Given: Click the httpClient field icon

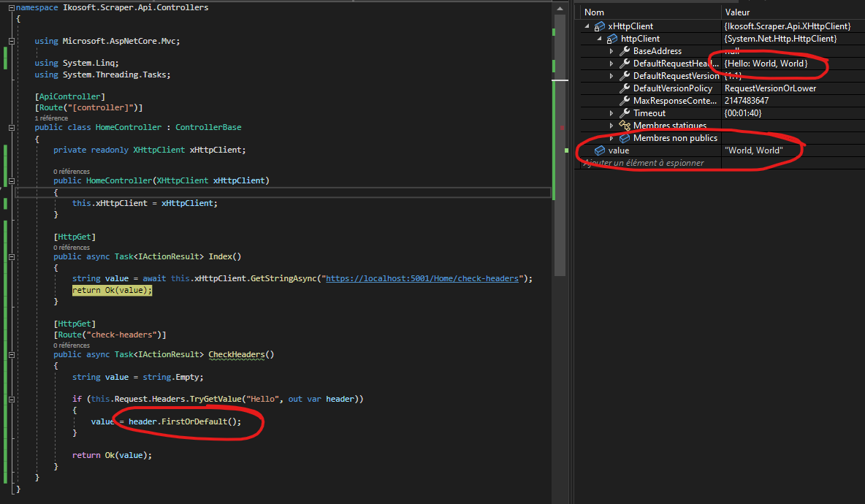Looking at the screenshot, I should (x=611, y=39).
